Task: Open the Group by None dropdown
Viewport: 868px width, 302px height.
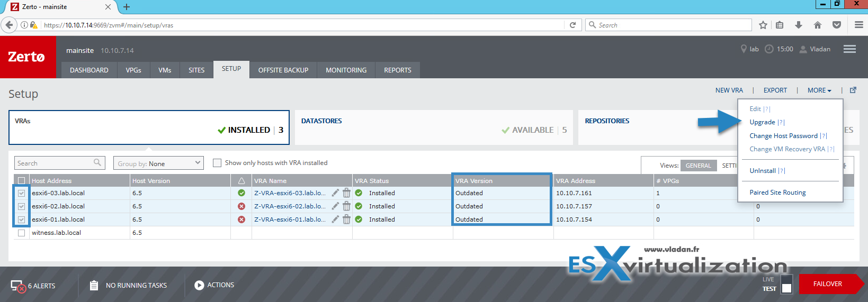Action: pos(158,163)
